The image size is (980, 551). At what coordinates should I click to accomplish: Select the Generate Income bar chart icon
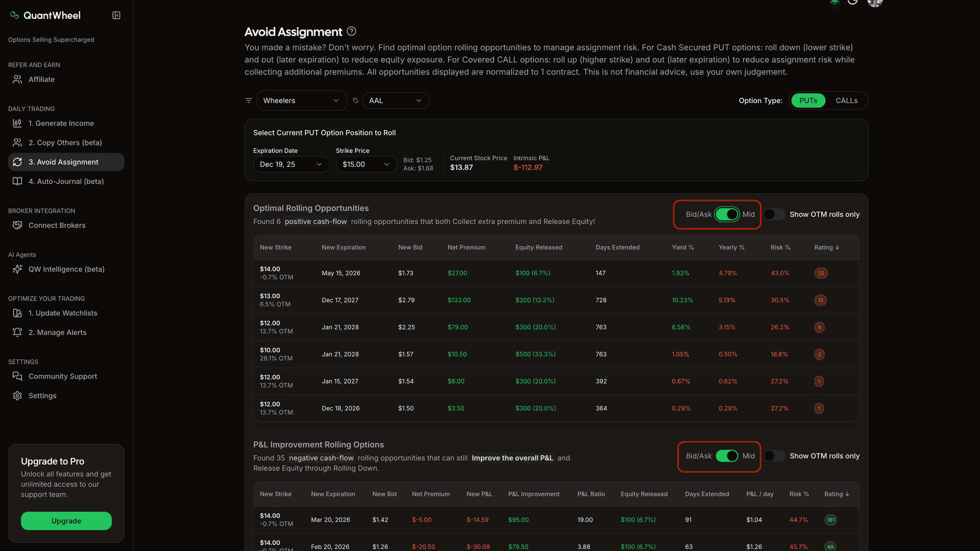click(x=17, y=123)
